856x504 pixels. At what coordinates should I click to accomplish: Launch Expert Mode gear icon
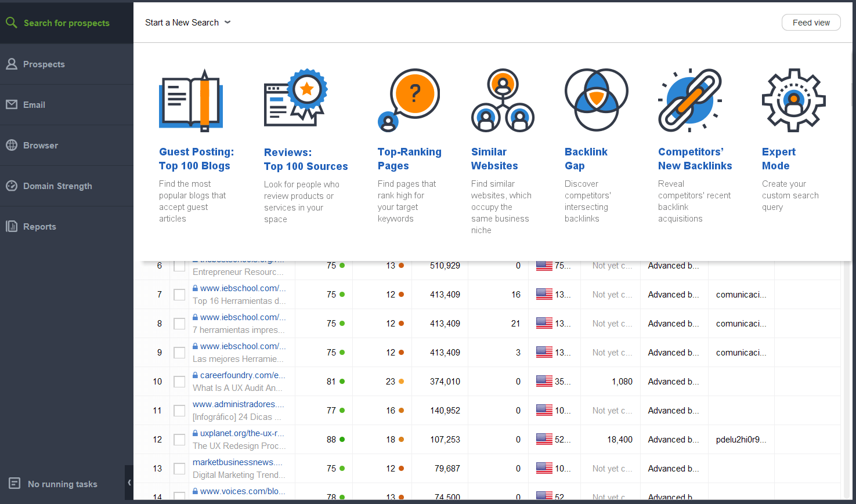pyautogui.click(x=793, y=100)
